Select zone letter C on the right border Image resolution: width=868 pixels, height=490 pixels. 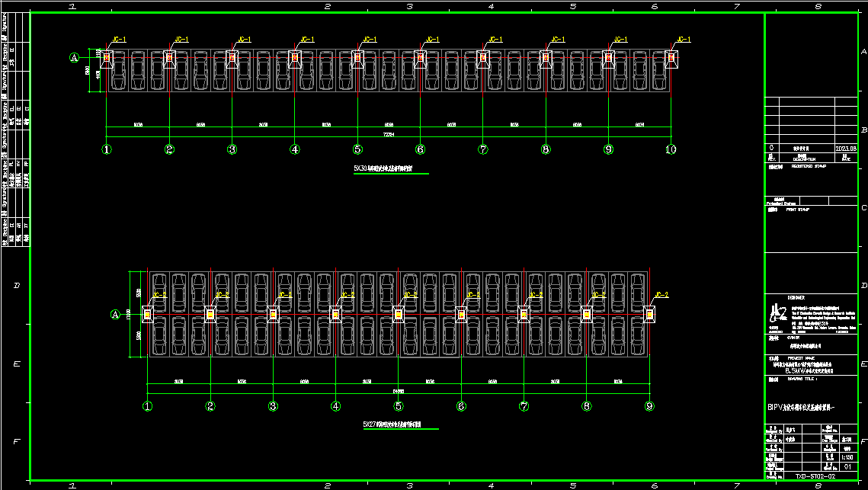(863, 207)
